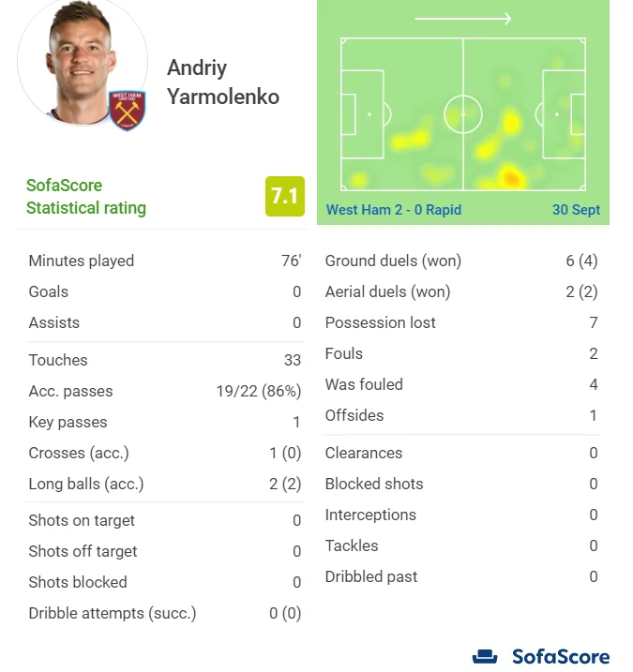Viewport: 633px width, 672px height.
Task: Select the Minutes played stat row
Action: coord(164,261)
